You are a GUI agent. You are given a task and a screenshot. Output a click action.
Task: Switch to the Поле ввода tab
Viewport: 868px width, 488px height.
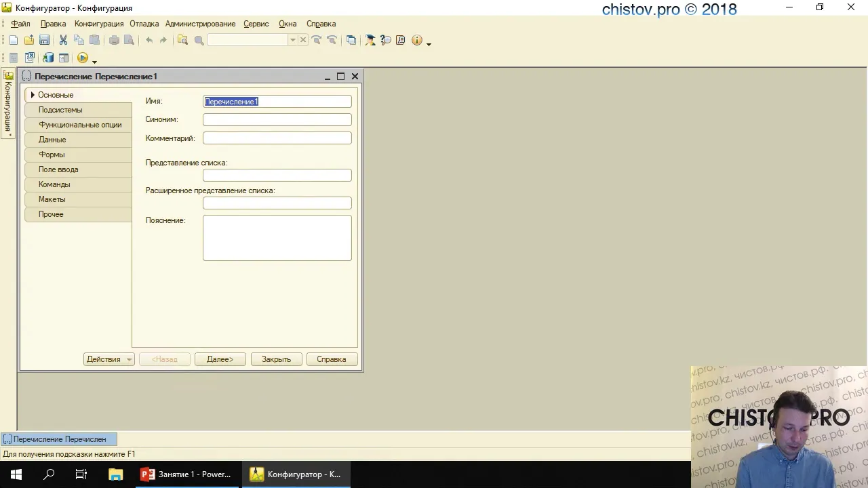[79, 169]
